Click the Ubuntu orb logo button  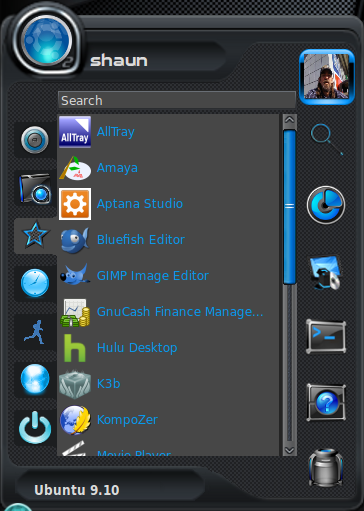pos(47,40)
